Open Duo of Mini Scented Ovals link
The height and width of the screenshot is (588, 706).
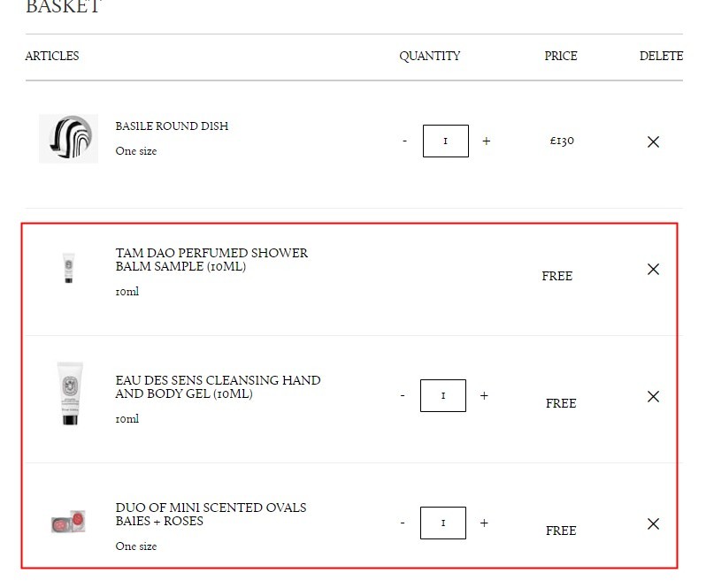211,515
